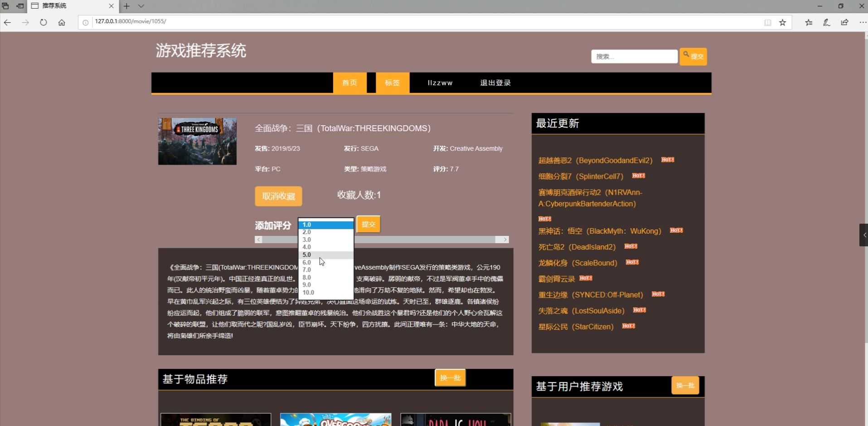This screenshot has height=426, width=868.
Task: Add this page to favorites with the star
Action: 783,22
